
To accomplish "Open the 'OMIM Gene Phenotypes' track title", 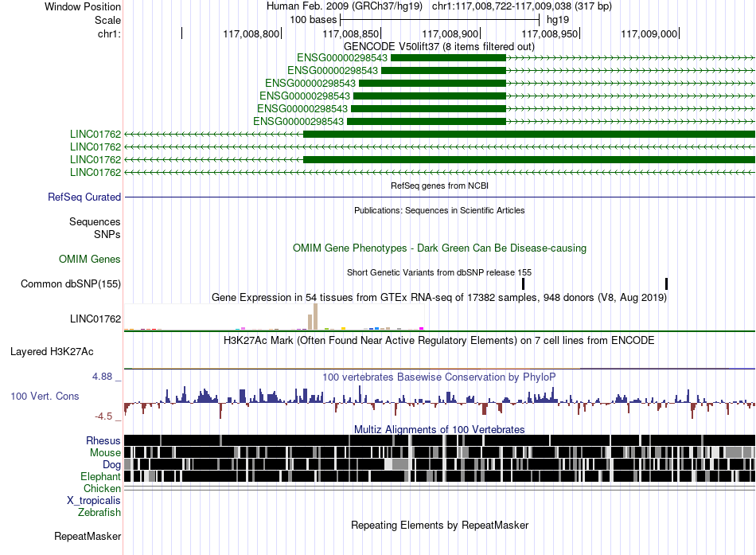I will 440,248.
